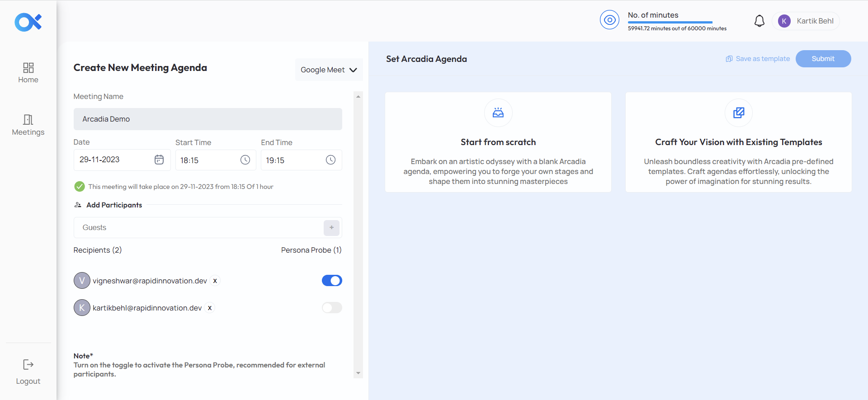Open notifications bell

(x=759, y=21)
